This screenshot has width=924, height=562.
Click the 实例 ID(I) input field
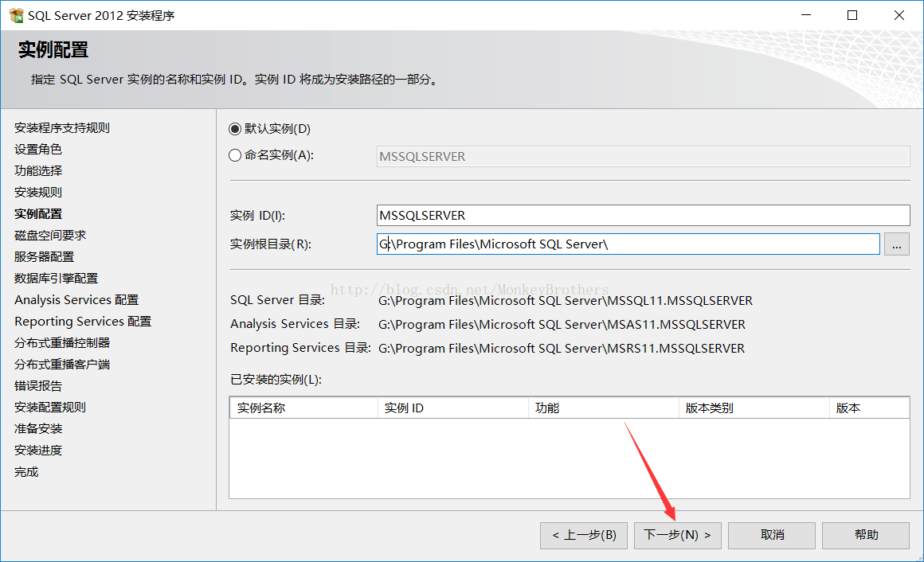(643, 216)
